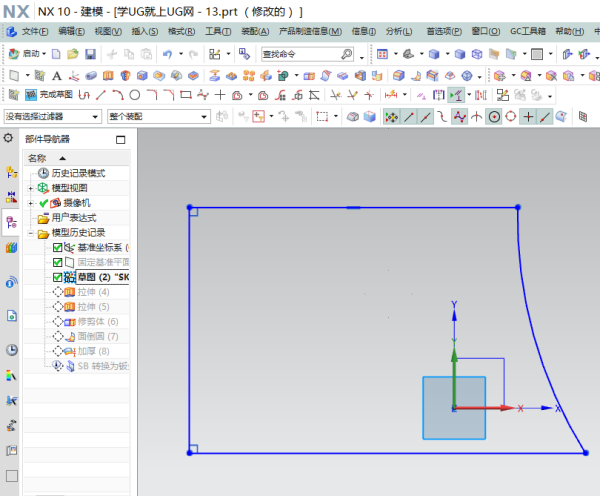Open the 文件(F) menu

[x=35, y=31]
